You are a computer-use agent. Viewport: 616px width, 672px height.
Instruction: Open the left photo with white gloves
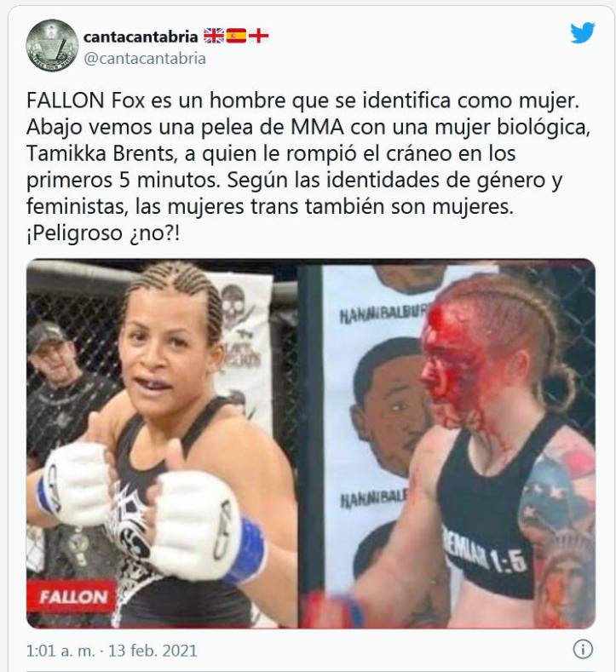tap(162, 444)
